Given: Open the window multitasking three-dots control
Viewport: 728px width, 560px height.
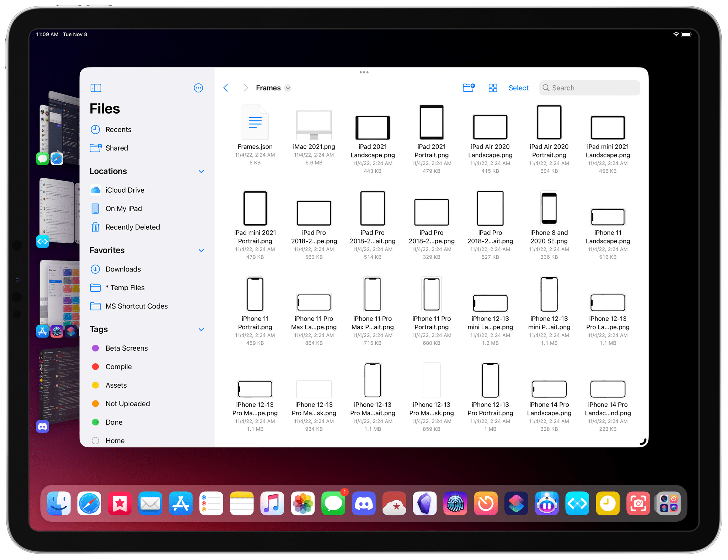Looking at the screenshot, I should point(364,72).
